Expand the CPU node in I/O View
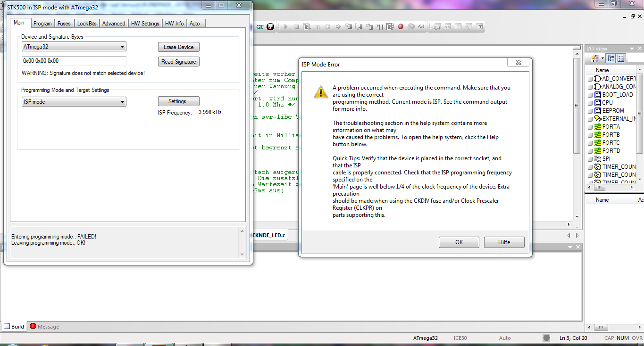 [x=590, y=103]
